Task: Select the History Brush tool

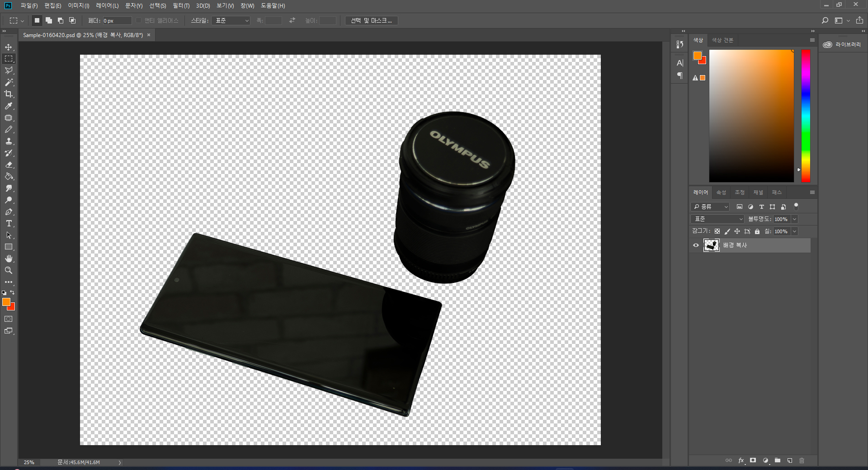Action: coord(9,153)
